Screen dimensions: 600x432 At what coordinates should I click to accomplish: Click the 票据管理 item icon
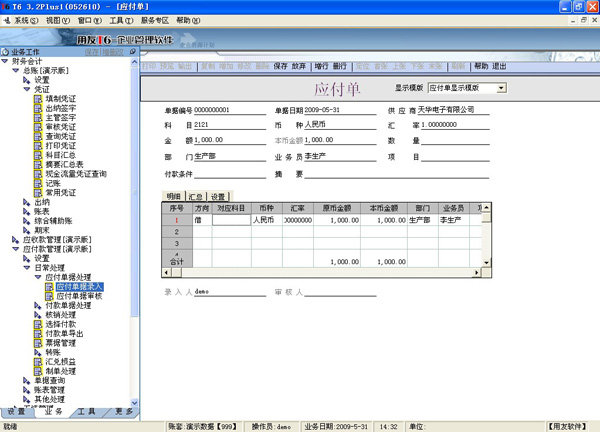coord(38,343)
